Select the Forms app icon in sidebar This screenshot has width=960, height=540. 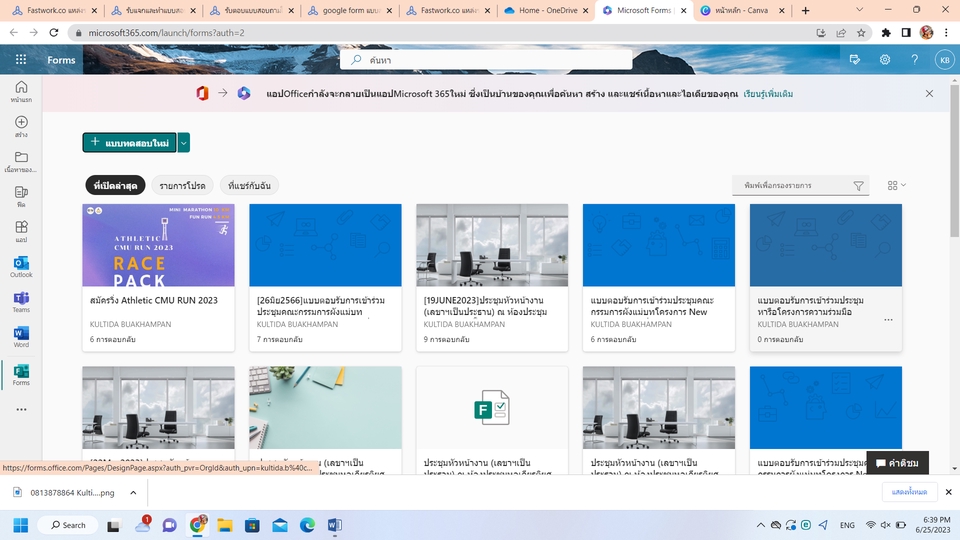[21, 374]
